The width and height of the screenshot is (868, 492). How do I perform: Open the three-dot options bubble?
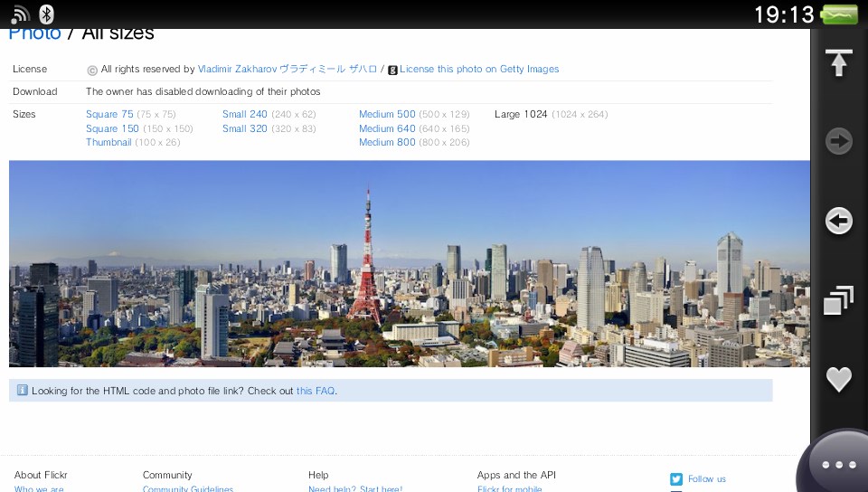838,465
